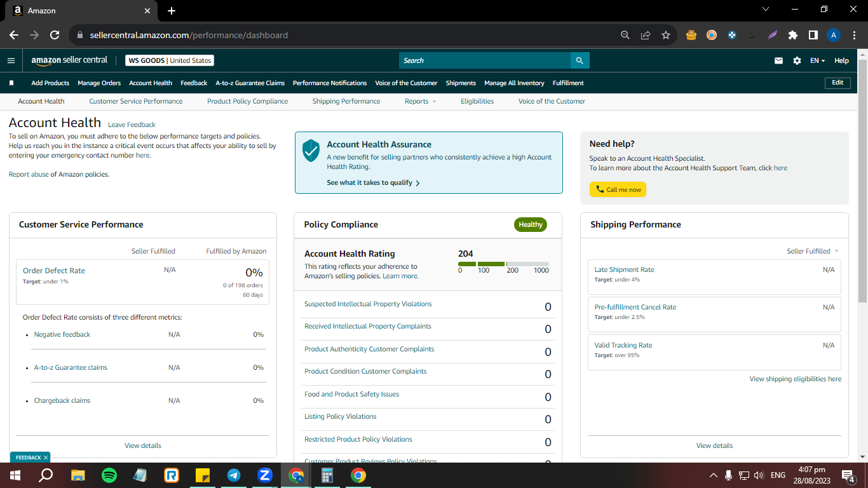Show hidden system tray icons
This screenshot has height=488, width=868.
click(x=713, y=475)
